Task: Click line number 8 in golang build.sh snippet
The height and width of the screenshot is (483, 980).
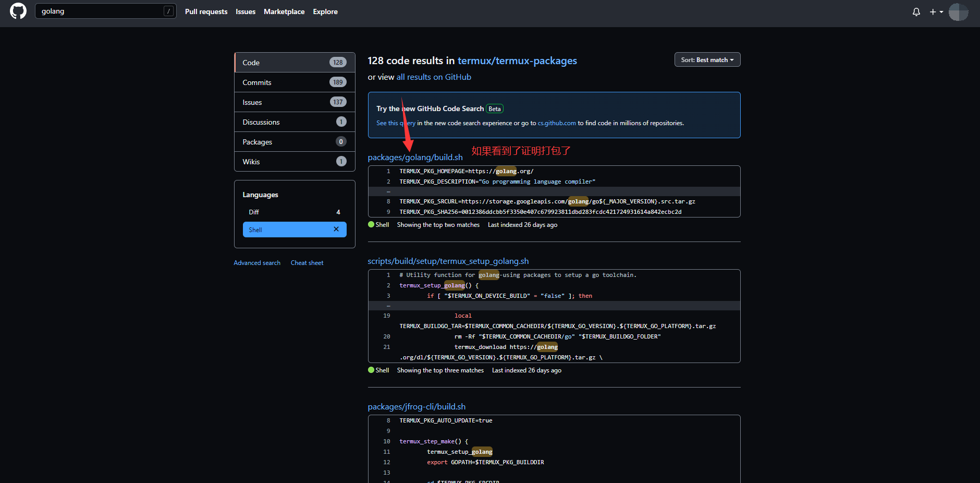Action: pos(388,201)
